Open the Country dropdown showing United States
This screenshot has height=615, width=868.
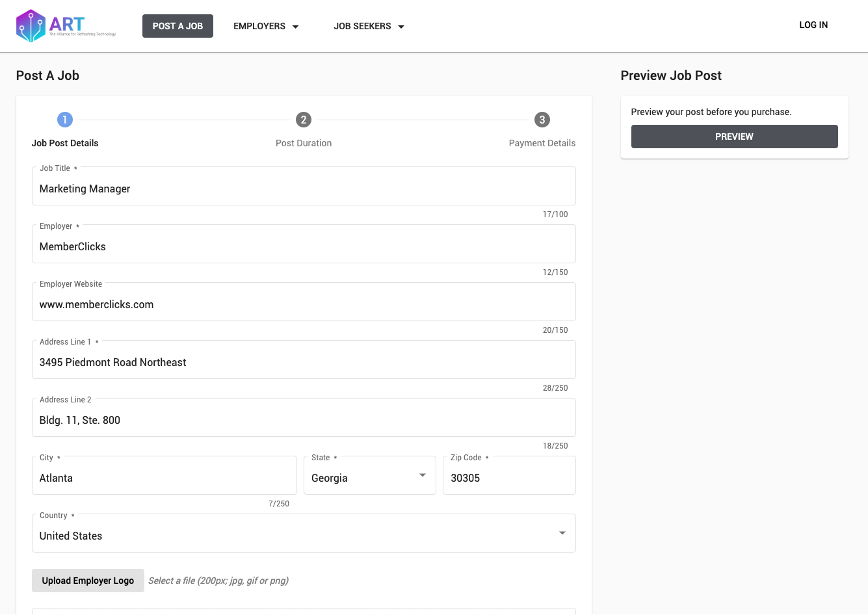(x=304, y=533)
